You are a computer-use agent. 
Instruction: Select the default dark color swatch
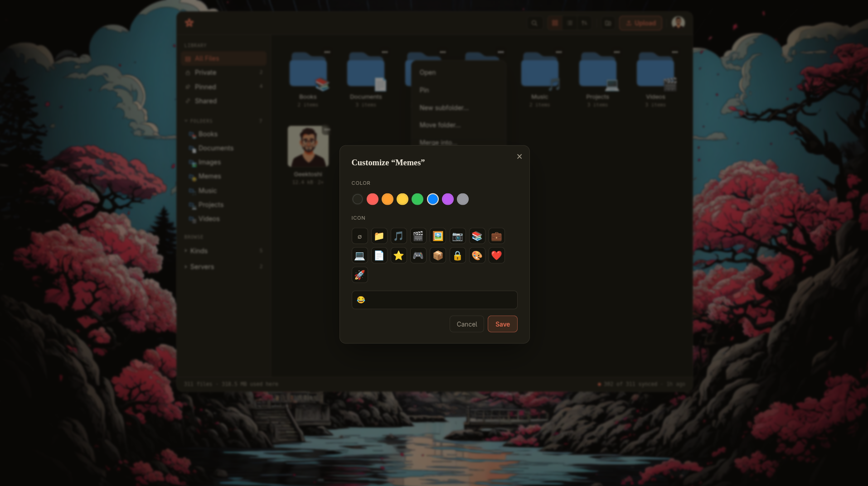click(x=357, y=199)
